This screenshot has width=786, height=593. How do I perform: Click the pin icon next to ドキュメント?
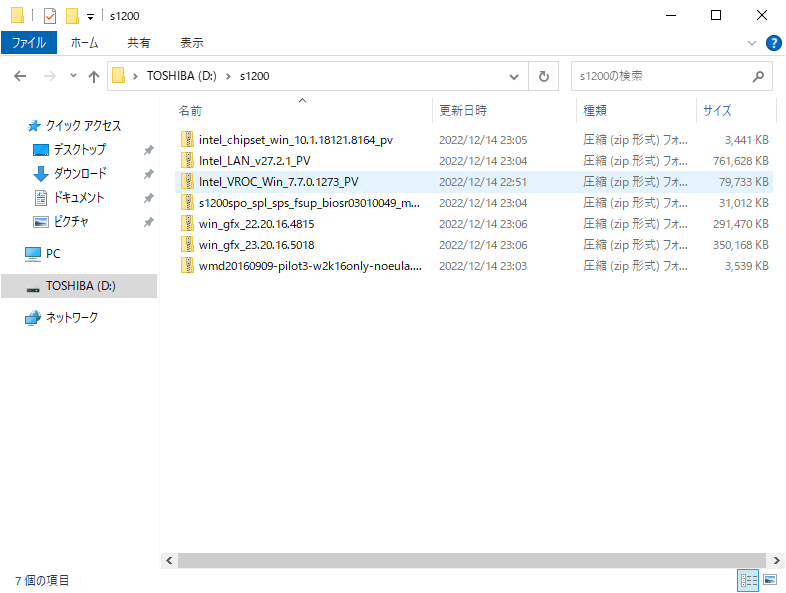pyautogui.click(x=148, y=198)
